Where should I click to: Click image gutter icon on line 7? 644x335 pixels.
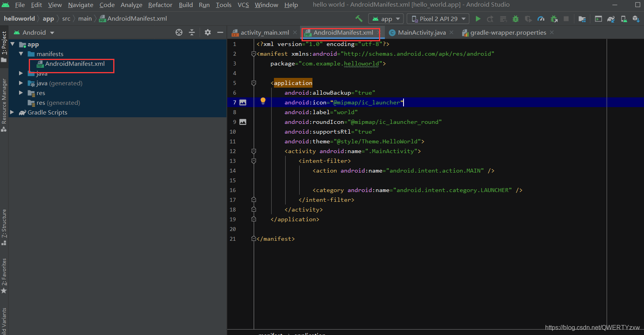click(x=243, y=102)
